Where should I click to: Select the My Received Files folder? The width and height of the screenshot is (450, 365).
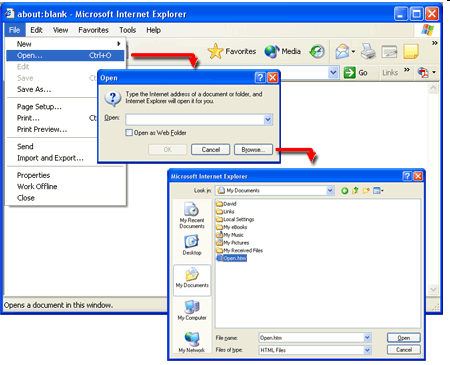click(x=239, y=250)
